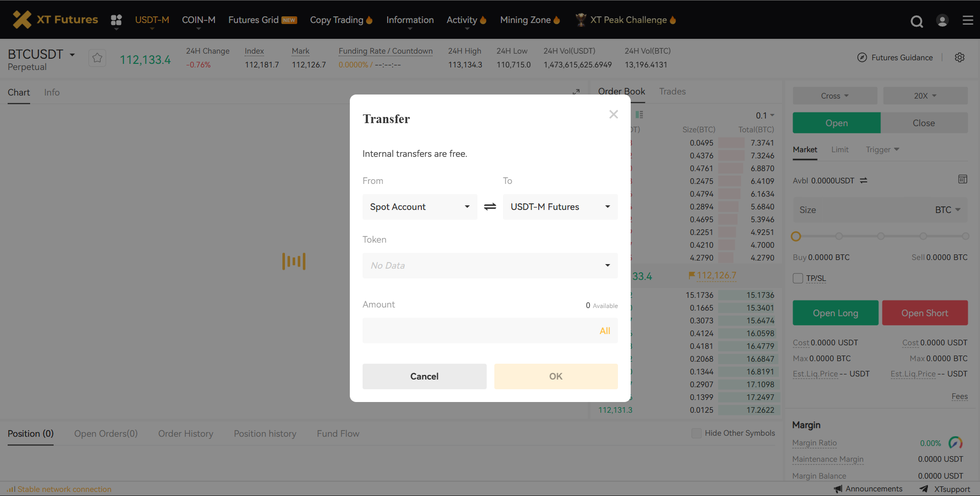Switch to Close position mode

[923, 123]
